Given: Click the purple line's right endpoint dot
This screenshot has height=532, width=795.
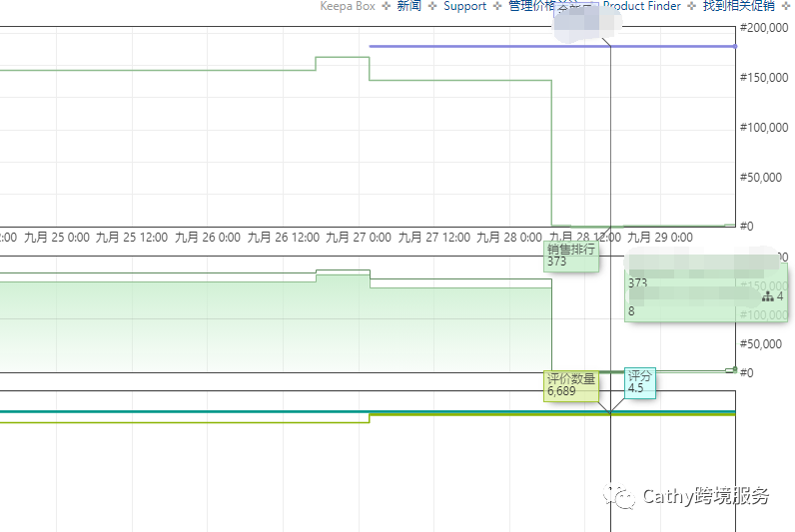Looking at the screenshot, I should [735, 46].
